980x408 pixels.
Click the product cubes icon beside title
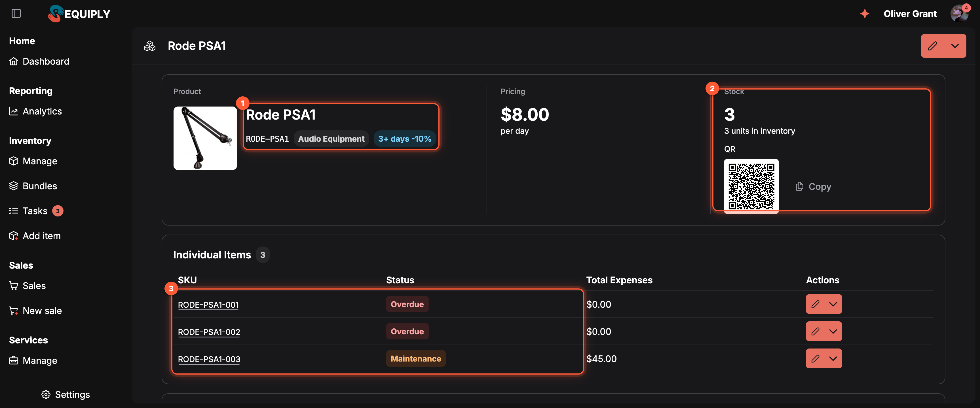point(150,46)
